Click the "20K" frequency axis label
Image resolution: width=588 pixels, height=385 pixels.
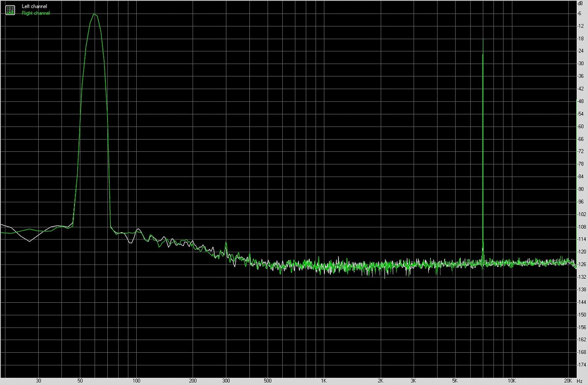coord(568,381)
